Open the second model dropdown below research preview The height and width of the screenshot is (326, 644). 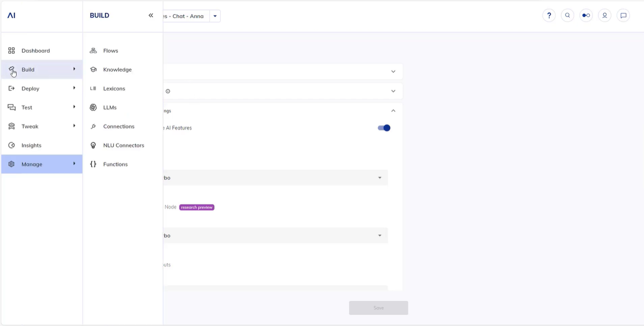(x=275, y=235)
